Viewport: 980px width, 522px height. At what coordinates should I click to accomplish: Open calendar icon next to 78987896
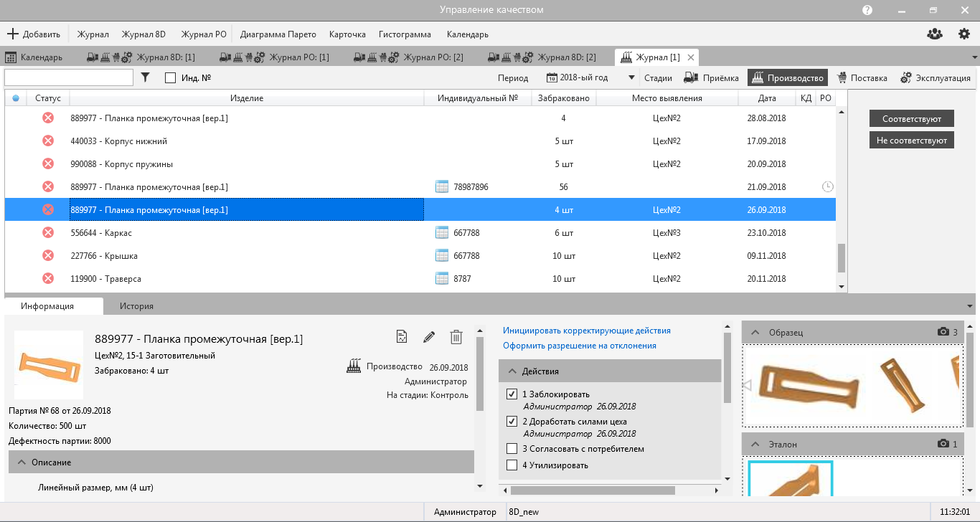coord(443,186)
